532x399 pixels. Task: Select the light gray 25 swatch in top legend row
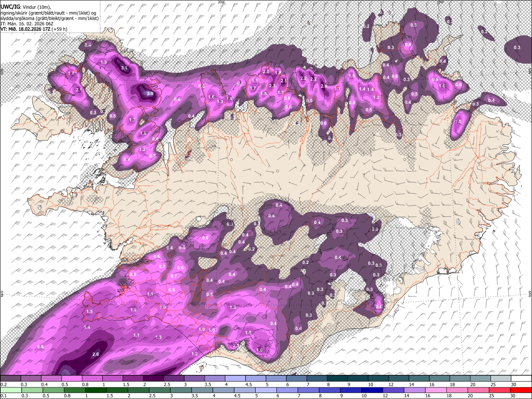click(501, 379)
